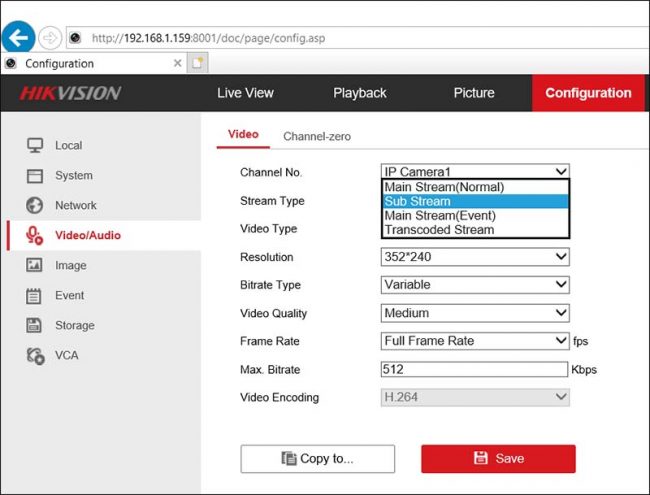Click the Max. Bitrate input field

pyautogui.click(x=475, y=369)
